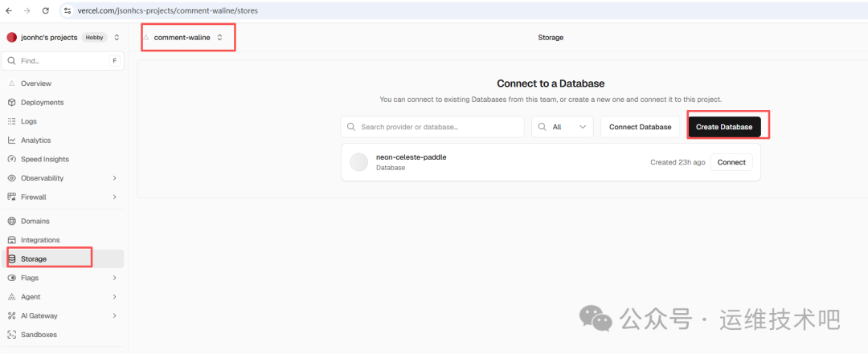Click the Hobby plan badge
Image resolution: width=868 pixels, height=354 pixels.
[93, 38]
